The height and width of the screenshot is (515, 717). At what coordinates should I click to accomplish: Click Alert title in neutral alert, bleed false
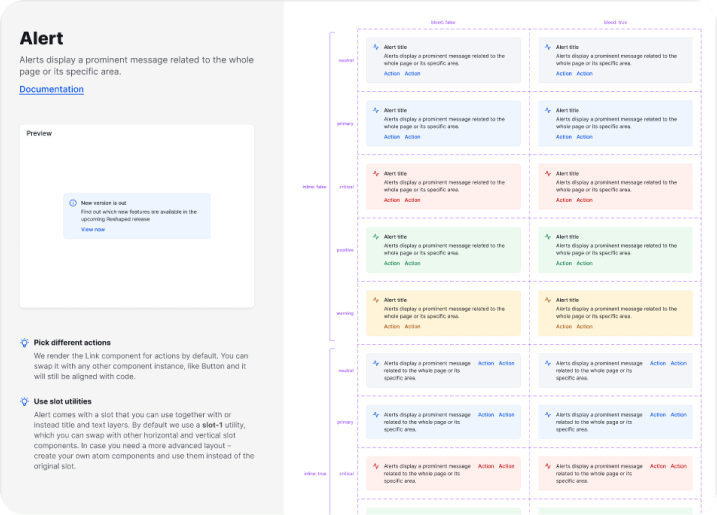pyautogui.click(x=396, y=47)
